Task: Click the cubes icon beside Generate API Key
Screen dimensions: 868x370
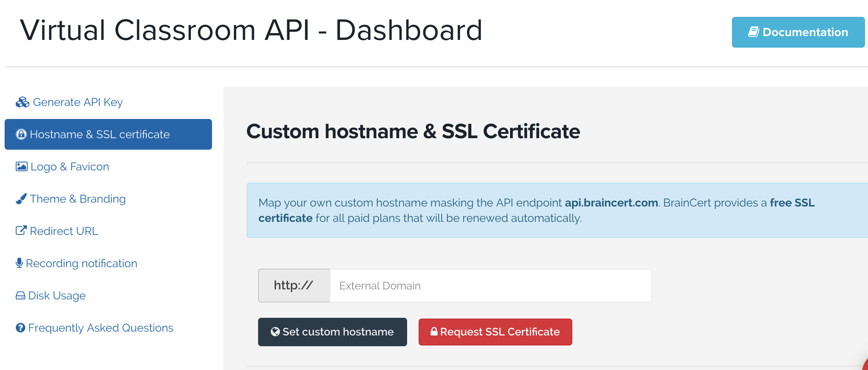Action: [22, 102]
